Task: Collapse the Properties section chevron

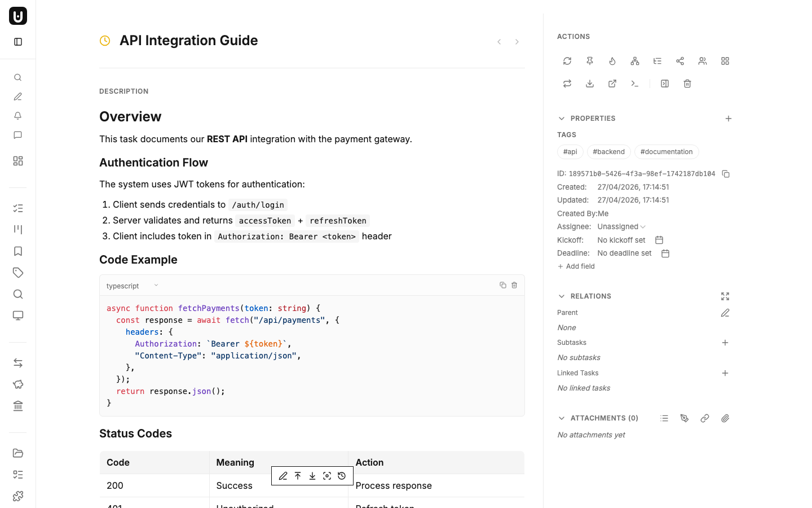Action: point(561,118)
